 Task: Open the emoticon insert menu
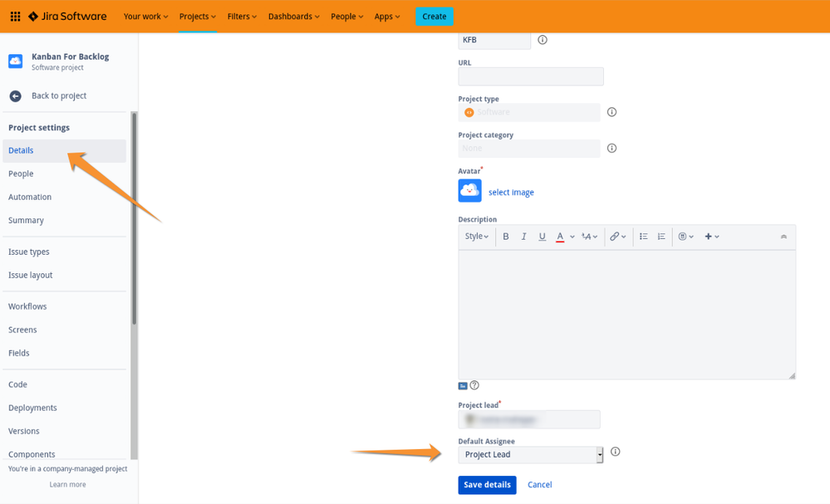pos(686,237)
